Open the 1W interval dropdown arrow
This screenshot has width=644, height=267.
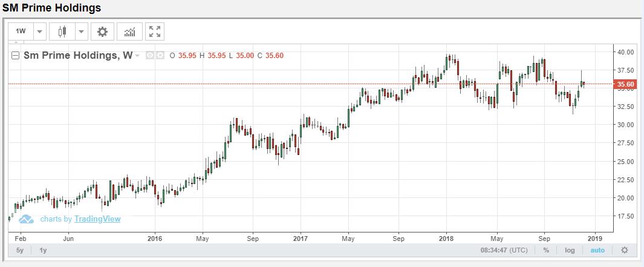click(39, 31)
